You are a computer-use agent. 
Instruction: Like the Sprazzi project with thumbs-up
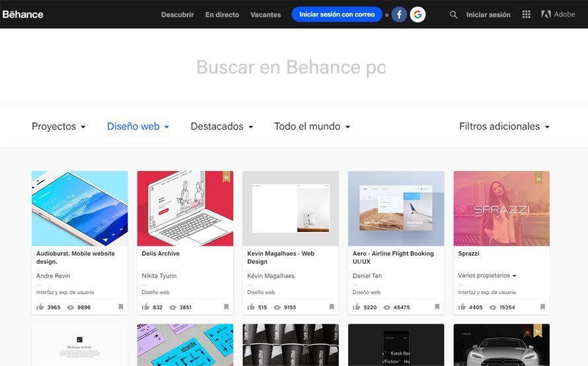point(462,307)
